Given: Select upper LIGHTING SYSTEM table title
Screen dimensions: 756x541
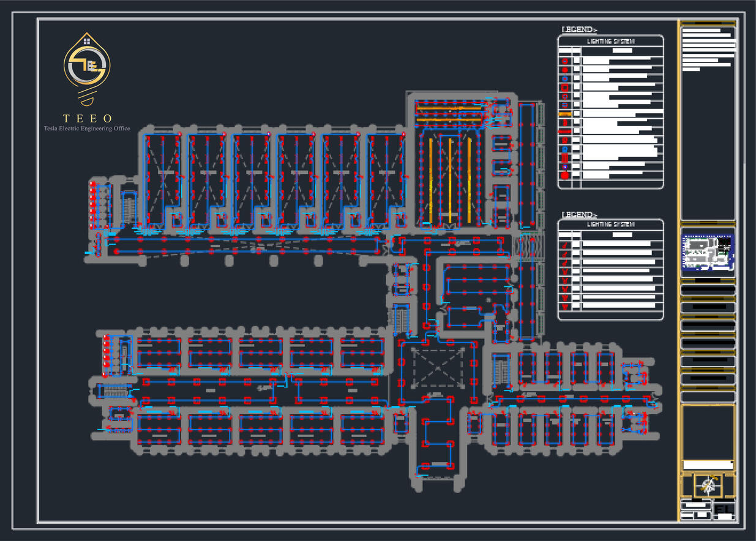Looking at the screenshot, I should (x=610, y=42).
